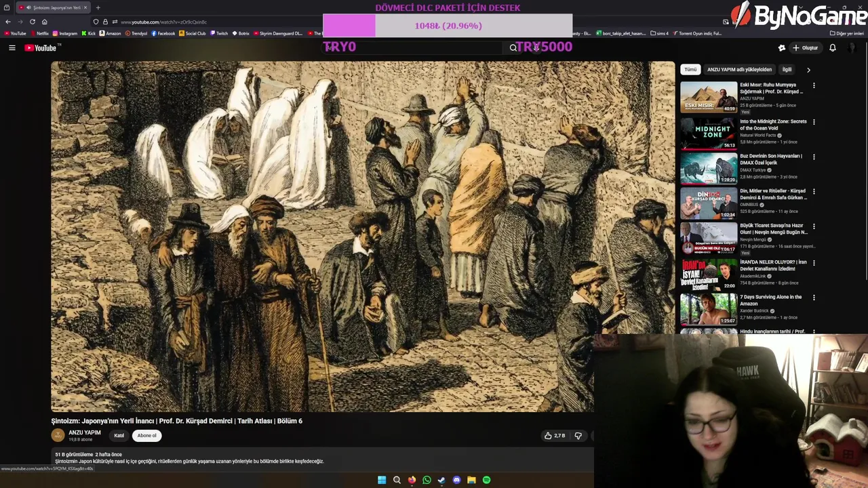Screen dimensions: 868x488
Task: Open the YouTube hamburger guide menu
Action: tap(12, 47)
